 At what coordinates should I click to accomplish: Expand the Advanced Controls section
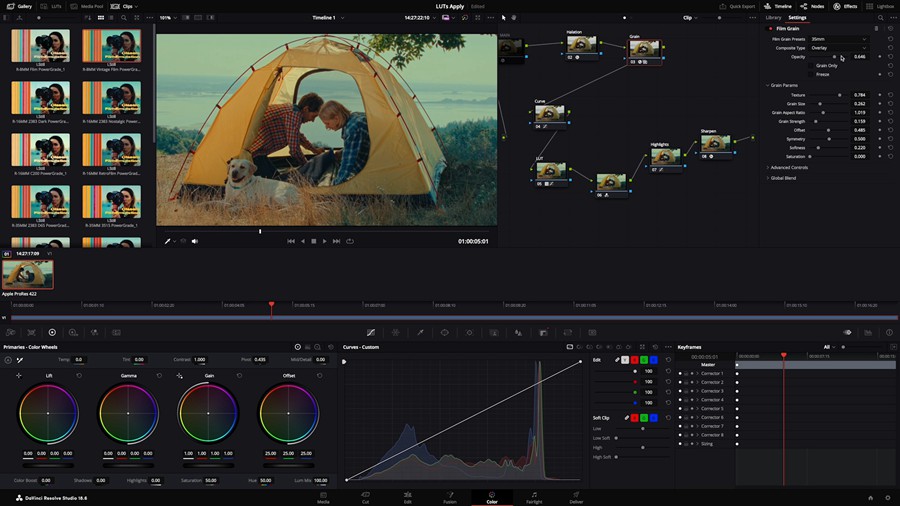[790, 167]
